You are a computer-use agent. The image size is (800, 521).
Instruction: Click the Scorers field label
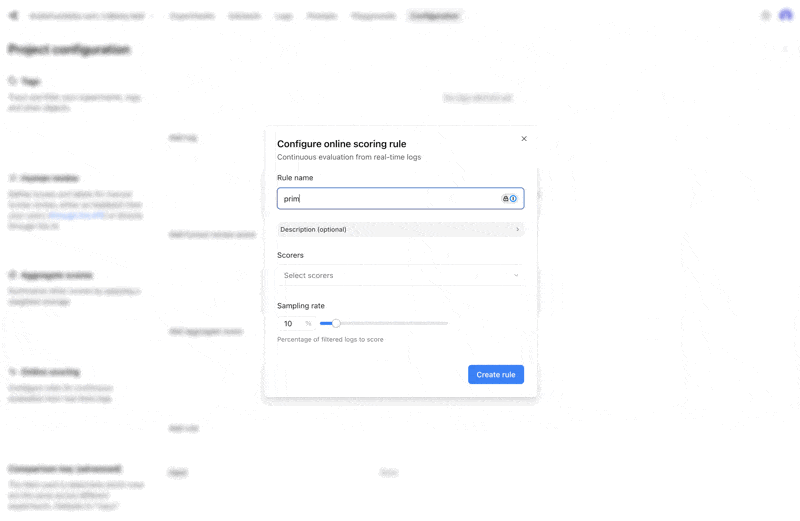tap(290, 255)
